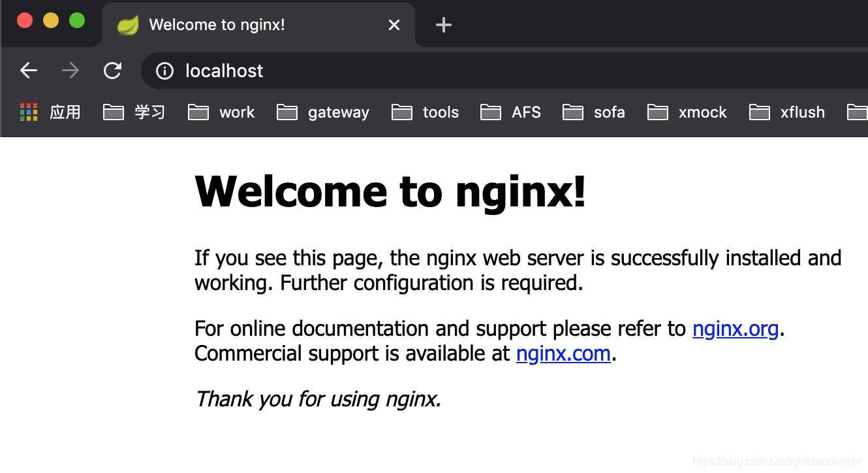Screen dimensions: 868x473
Task: Click the yellow minimize window button
Action: click(x=51, y=20)
